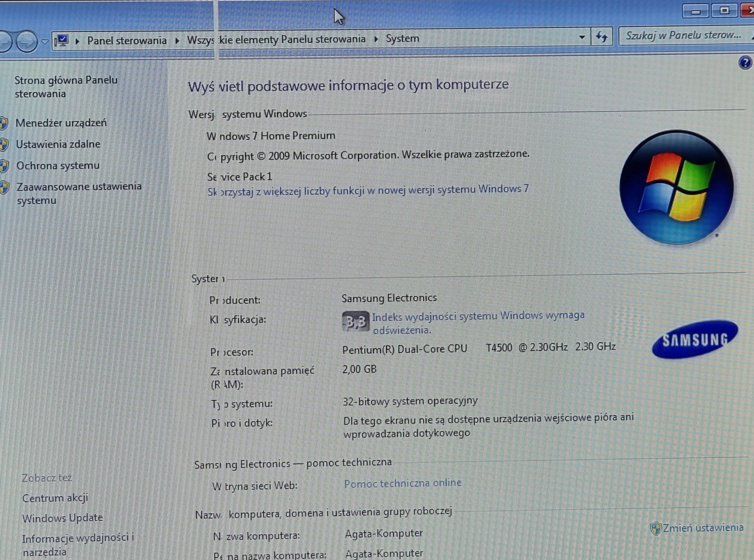Select the Panel sterowania breadcrumb
754x560 pixels.
[x=126, y=41]
